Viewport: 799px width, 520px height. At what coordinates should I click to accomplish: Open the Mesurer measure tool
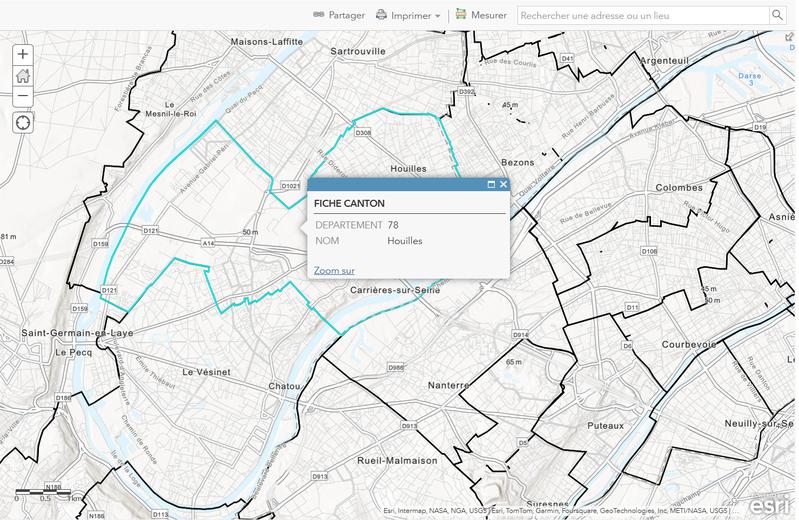pos(480,15)
